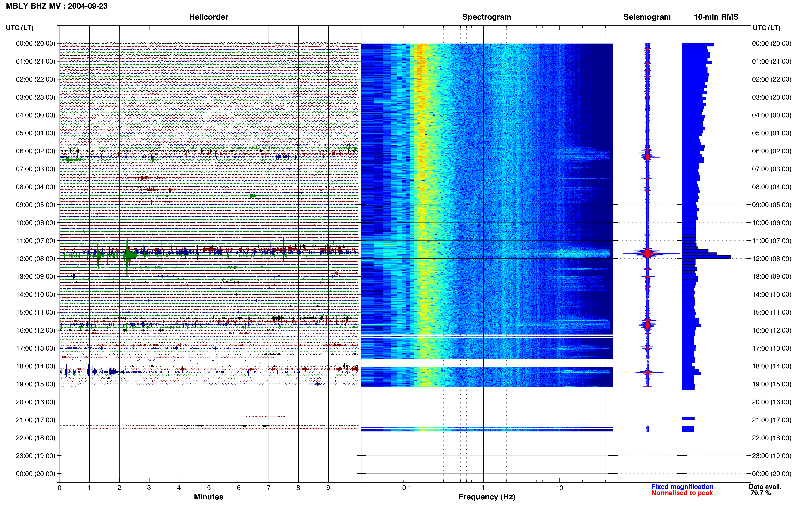Screen dimensions: 812x508
Task: Click the 20:00 (16:00) label on the right axis
Action: 772,402
